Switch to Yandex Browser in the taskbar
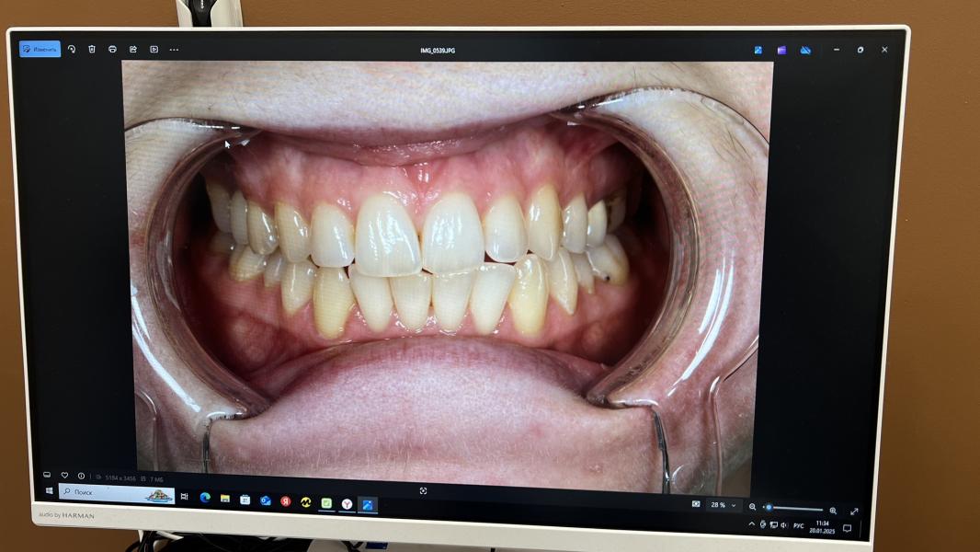 pos(347,504)
